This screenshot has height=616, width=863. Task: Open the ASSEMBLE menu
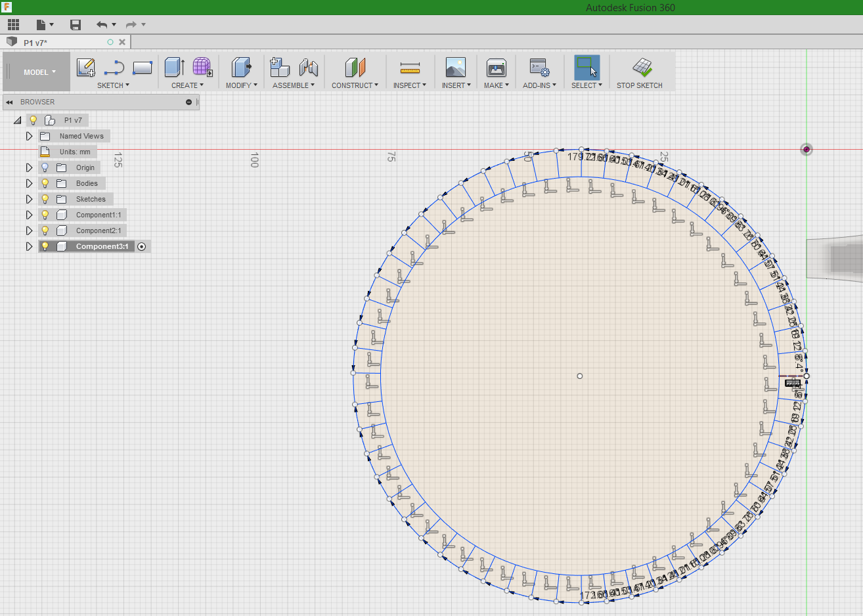tap(294, 85)
